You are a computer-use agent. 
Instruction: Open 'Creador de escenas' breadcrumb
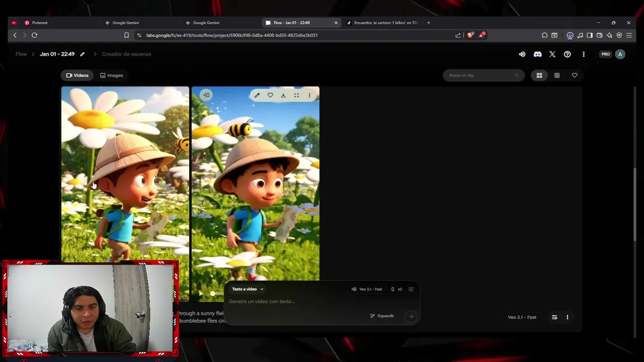(x=126, y=54)
